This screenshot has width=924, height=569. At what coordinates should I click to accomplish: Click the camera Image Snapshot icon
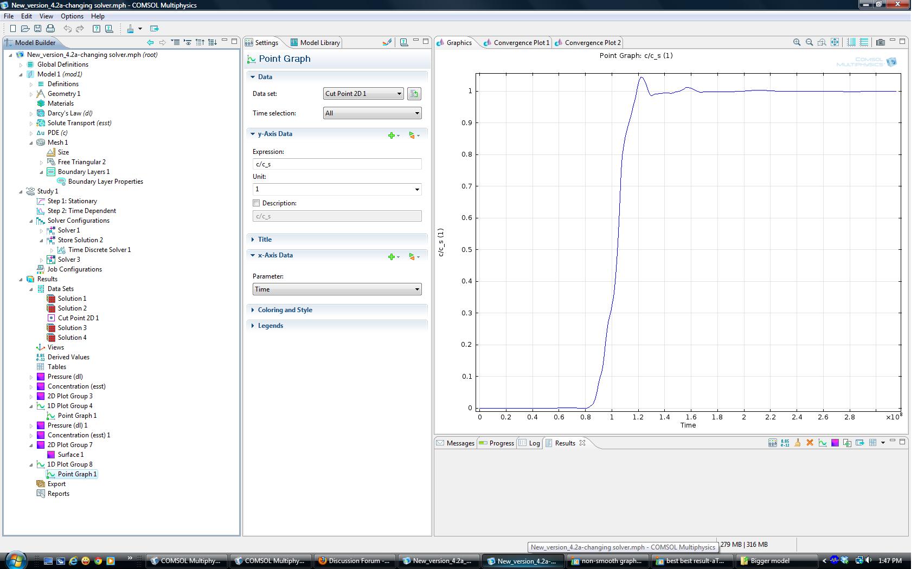[x=881, y=42]
